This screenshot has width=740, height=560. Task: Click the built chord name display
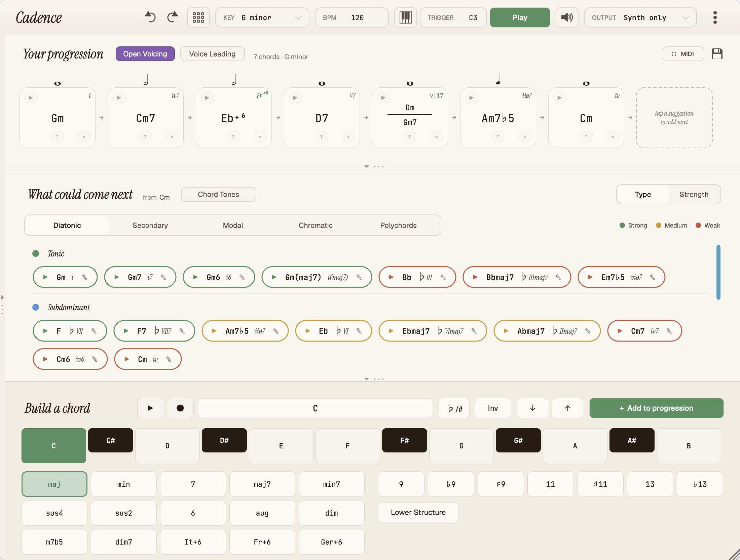316,408
